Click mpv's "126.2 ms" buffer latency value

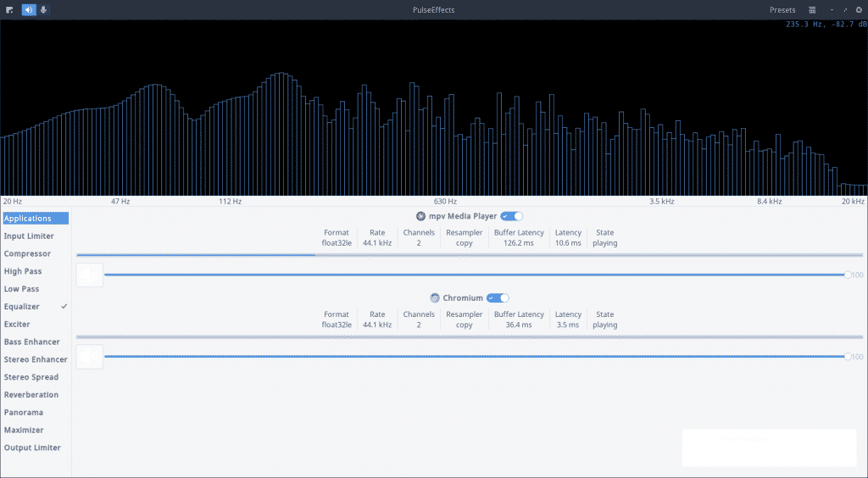[519, 243]
